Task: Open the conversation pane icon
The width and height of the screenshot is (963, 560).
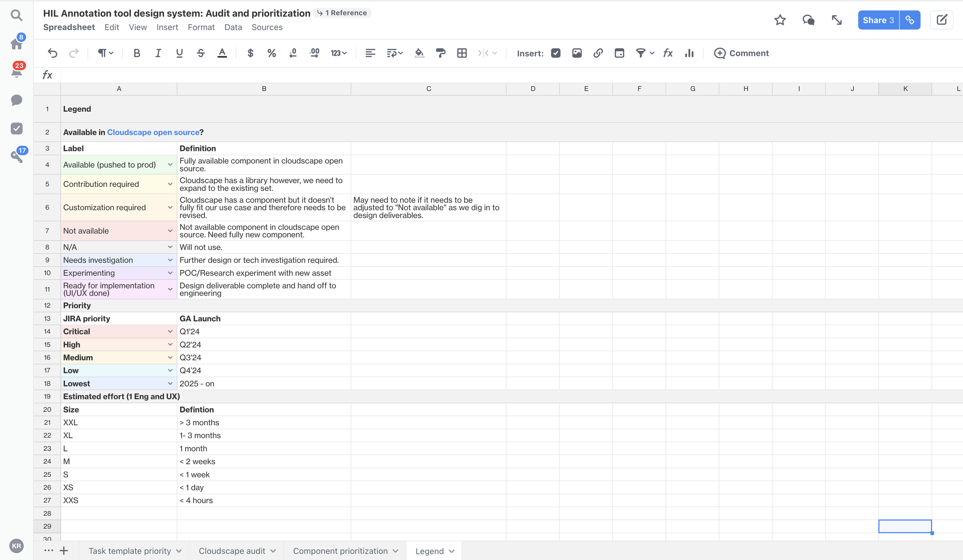Action: click(x=809, y=20)
